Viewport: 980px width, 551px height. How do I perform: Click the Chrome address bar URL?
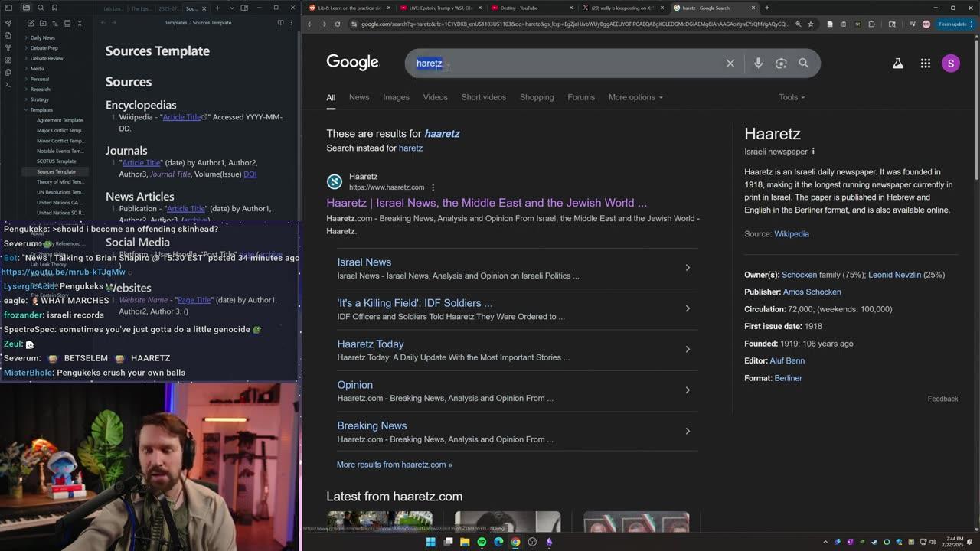[x=570, y=24]
